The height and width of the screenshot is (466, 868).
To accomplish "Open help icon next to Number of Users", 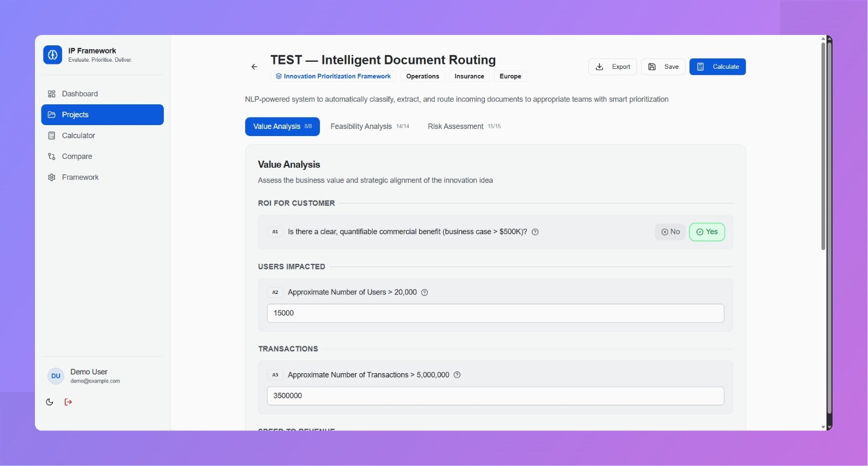I will 425,293.
